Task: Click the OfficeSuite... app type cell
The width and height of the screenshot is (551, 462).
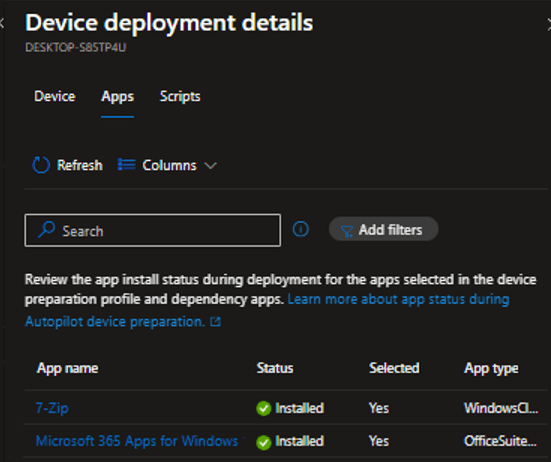Action: (500, 441)
